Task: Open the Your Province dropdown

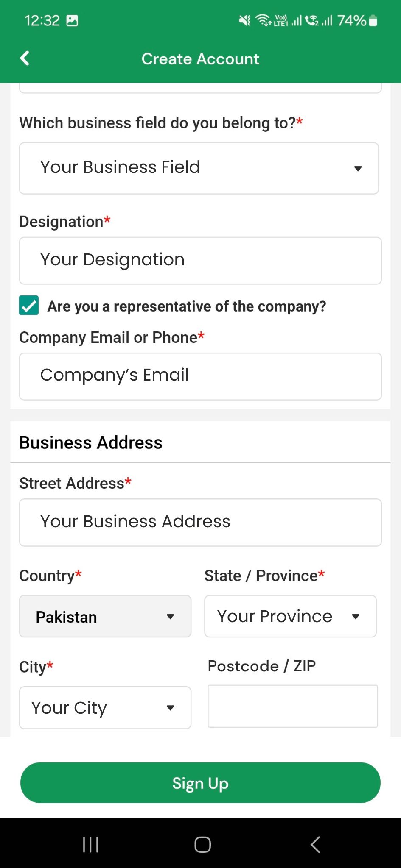Action: click(290, 616)
